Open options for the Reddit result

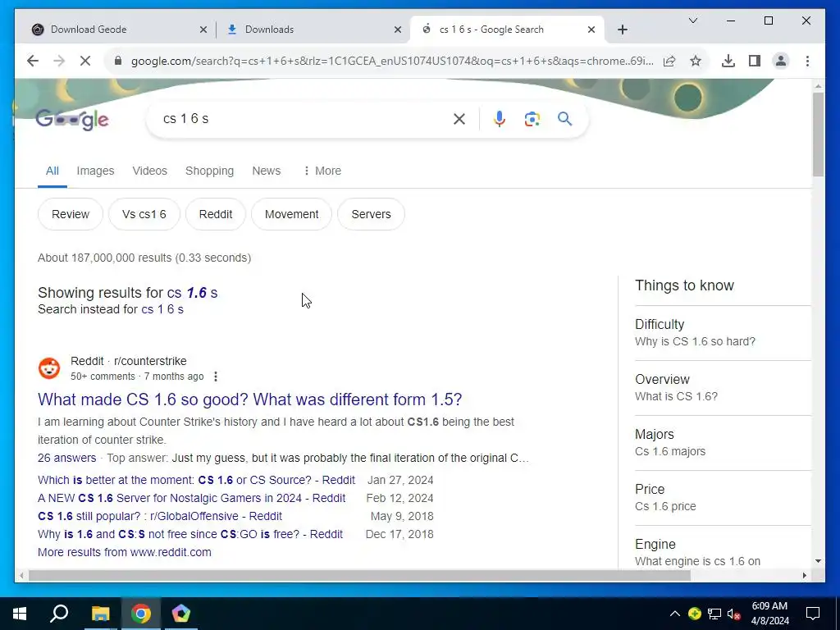point(216,377)
